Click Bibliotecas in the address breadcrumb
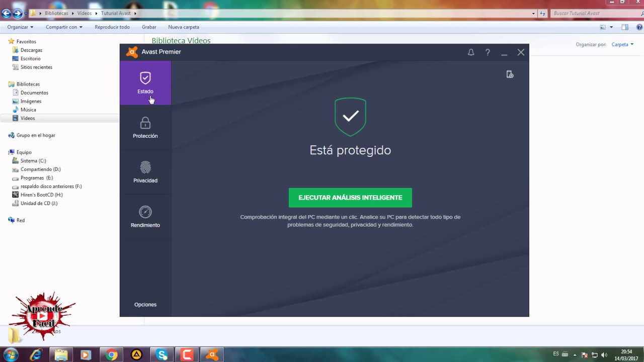 pos(56,14)
